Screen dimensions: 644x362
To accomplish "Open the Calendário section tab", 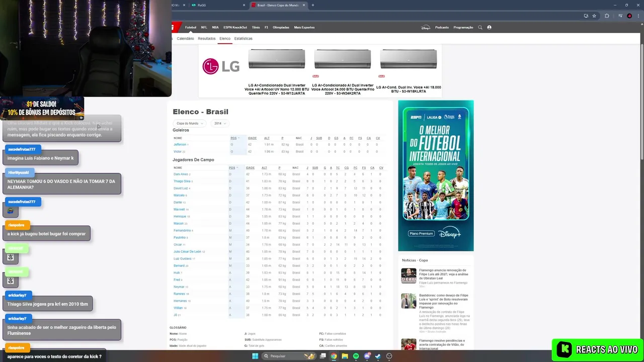I will [185, 38].
